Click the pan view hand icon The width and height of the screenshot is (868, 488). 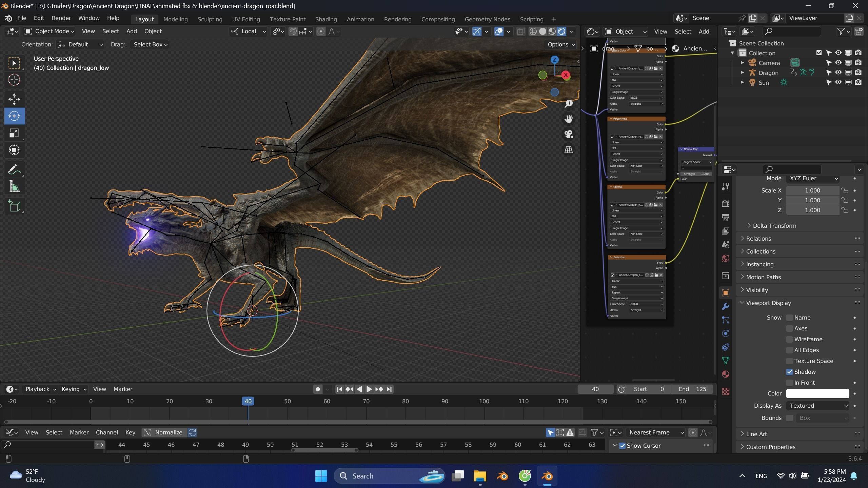[x=569, y=119]
